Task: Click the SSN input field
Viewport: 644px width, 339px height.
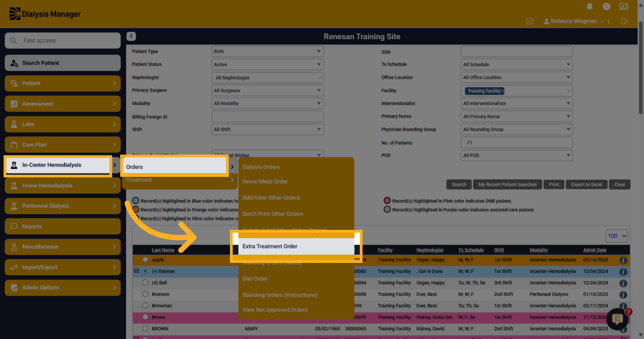Action: [517, 51]
